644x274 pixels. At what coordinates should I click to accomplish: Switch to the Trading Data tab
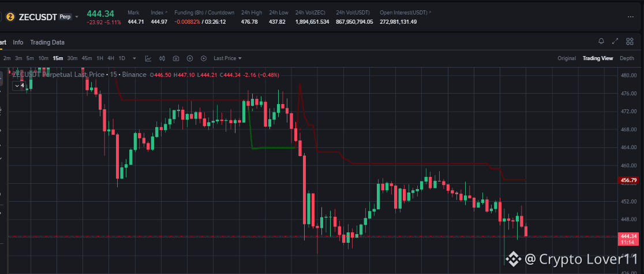coord(47,42)
